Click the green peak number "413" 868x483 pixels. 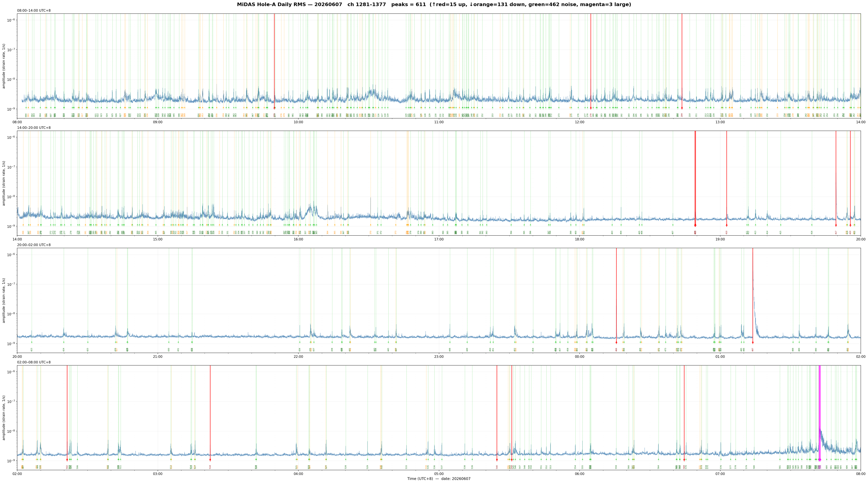(756, 233)
